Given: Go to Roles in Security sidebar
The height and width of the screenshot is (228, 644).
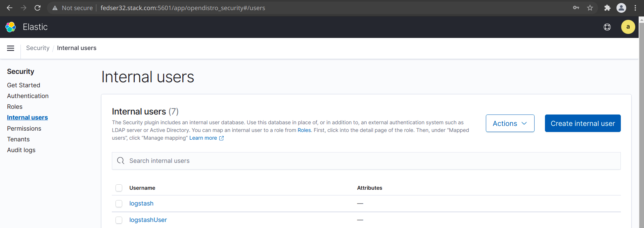Looking at the screenshot, I should tap(15, 107).
